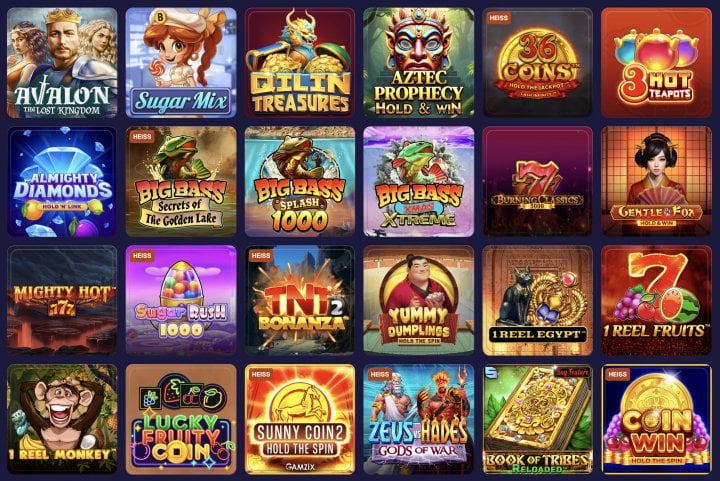Choose the Almighty Diamonds game

pyautogui.click(x=62, y=181)
